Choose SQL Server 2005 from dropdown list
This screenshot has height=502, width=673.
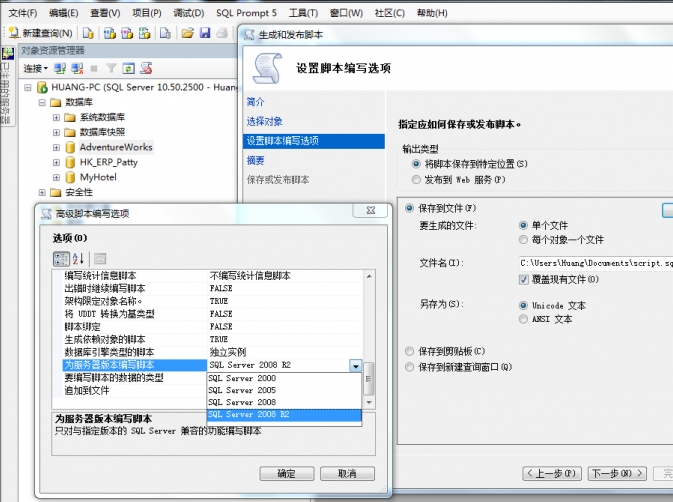(284, 390)
